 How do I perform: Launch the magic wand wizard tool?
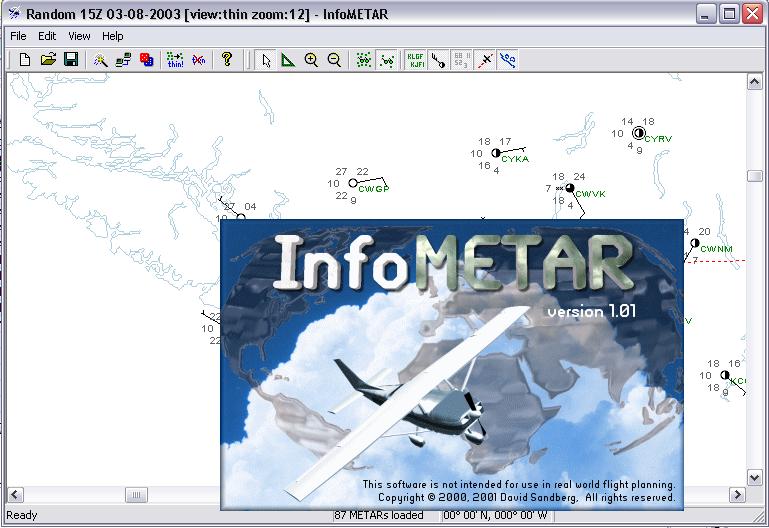point(101,60)
